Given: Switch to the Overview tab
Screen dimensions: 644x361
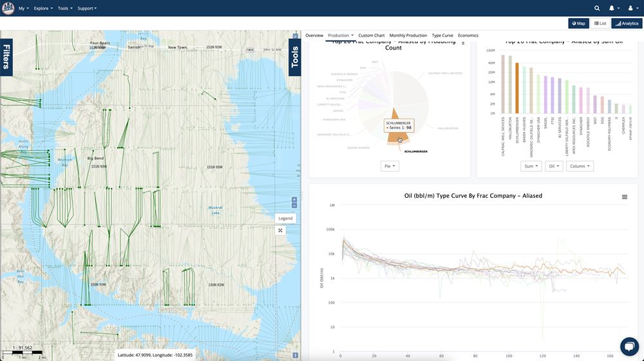Looking at the screenshot, I should (x=314, y=35).
